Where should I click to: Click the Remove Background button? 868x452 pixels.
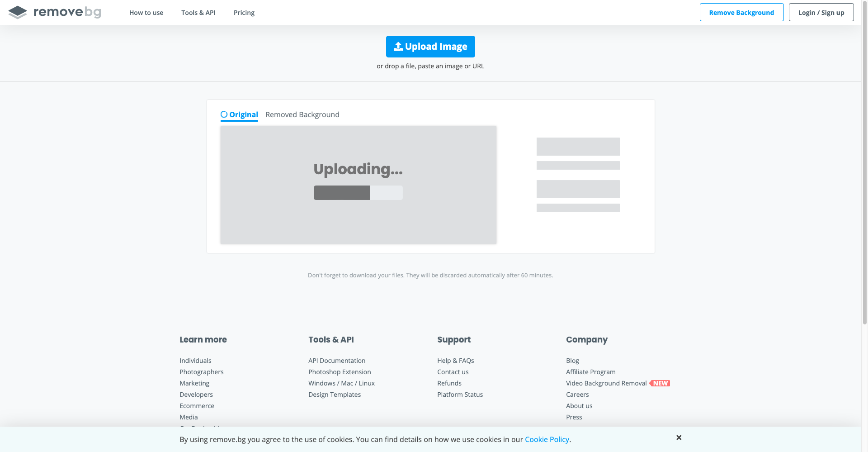click(x=741, y=12)
